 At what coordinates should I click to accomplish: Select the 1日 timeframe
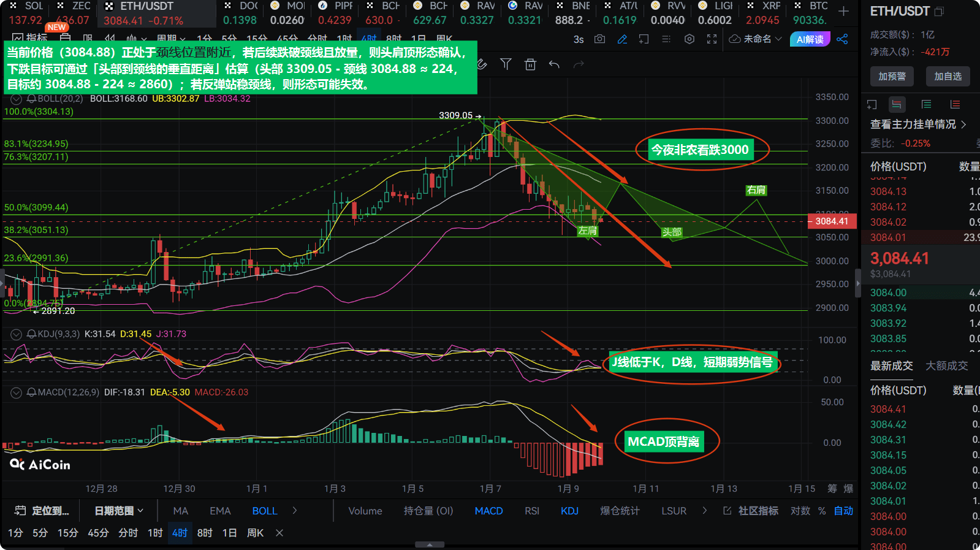pos(229,533)
